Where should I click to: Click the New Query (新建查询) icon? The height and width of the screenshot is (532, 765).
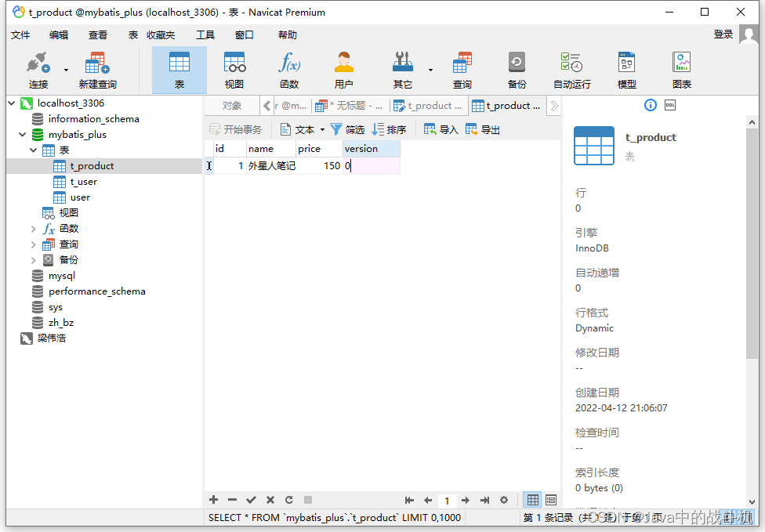tap(97, 71)
